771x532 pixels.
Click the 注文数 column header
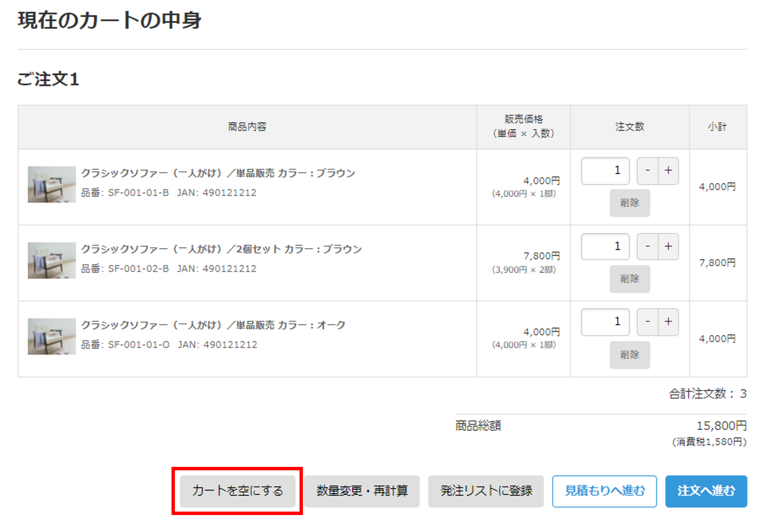pos(630,127)
